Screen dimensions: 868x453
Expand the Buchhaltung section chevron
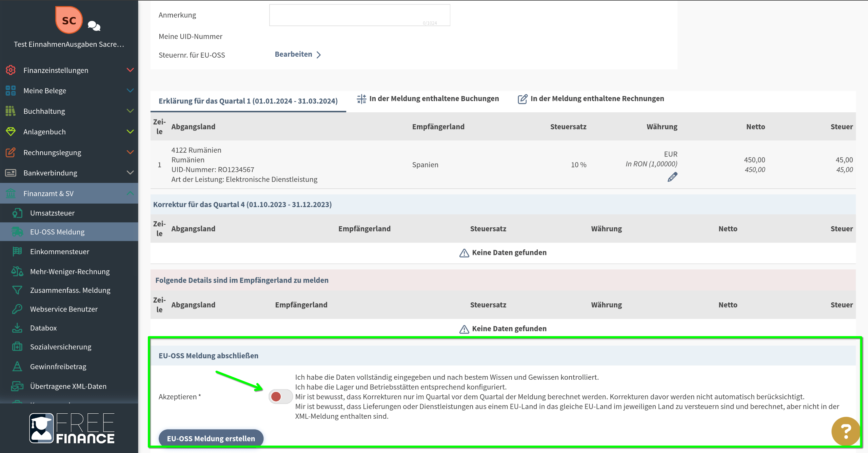click(x=130, y=111)
